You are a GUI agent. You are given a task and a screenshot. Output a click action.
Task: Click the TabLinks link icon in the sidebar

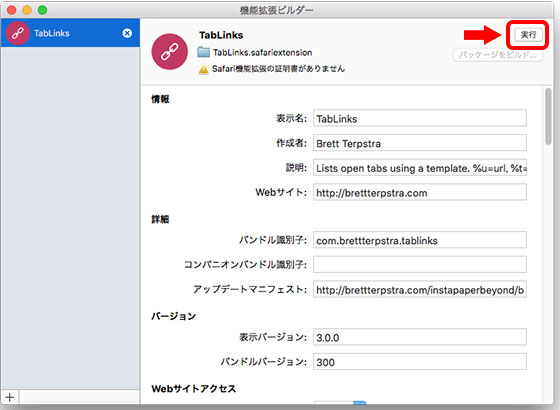18,33
